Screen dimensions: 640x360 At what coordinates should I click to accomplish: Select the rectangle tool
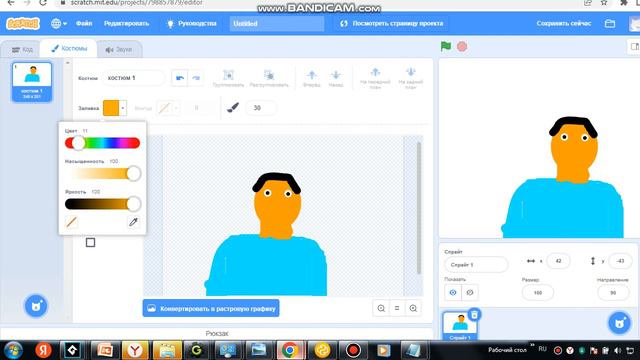(x=91, y=242)
